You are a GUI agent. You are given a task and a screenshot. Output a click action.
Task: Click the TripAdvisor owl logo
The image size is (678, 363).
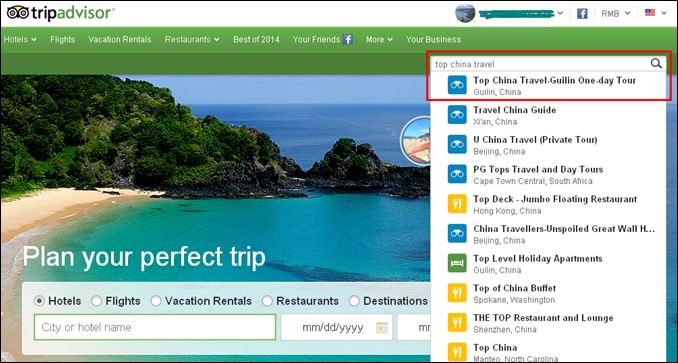point(18,13)
